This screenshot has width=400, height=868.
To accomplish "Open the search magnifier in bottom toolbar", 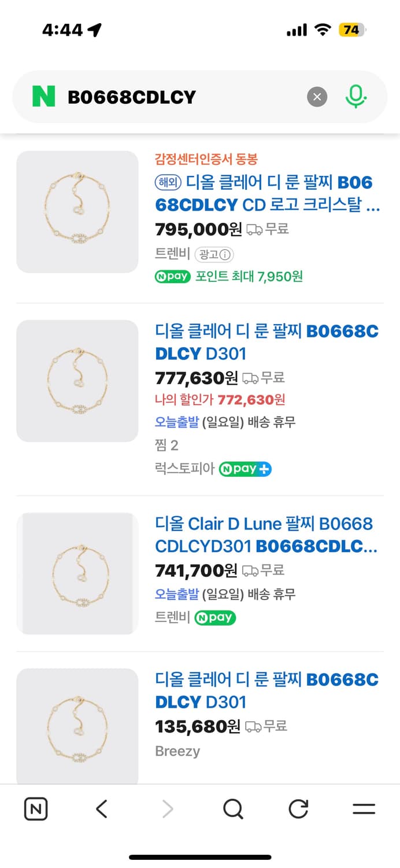I will [x=232, y=809].
